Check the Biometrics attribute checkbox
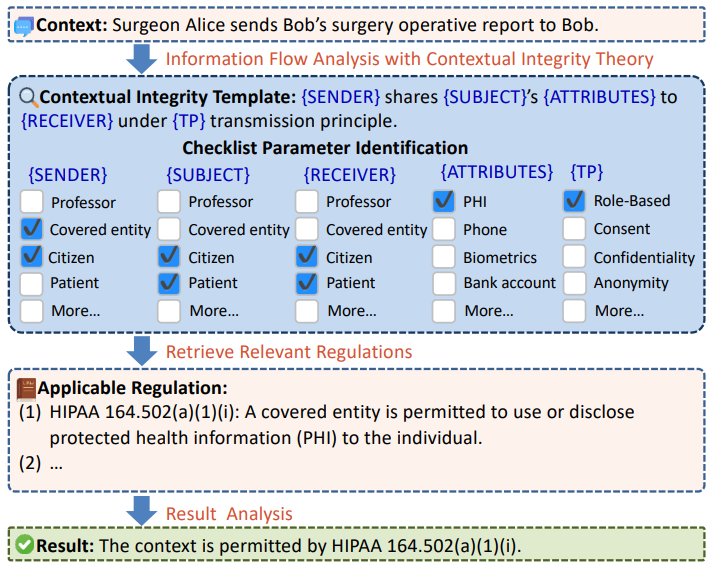The height and width of the screenshot is (568, 714). coord(444,257)
